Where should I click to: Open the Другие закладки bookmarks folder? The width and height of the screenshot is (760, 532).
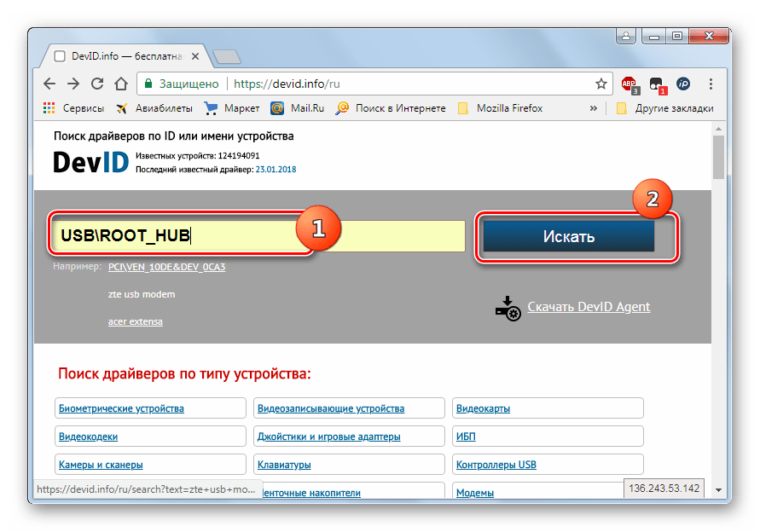click(x=665, y=108)
